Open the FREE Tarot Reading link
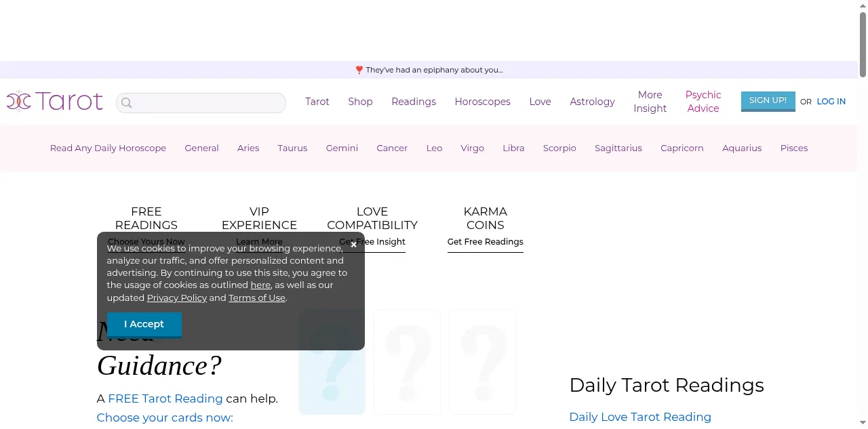This screenshot has width=868, height=429. (165, 399)
